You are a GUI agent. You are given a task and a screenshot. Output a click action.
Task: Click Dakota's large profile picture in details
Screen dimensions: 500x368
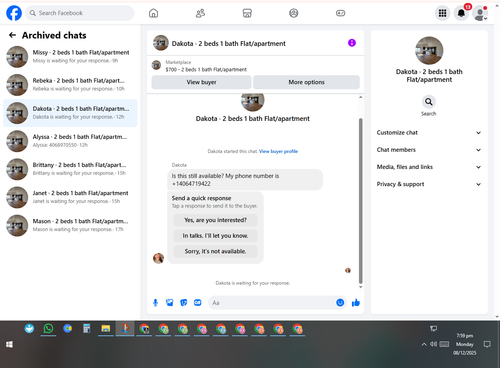click(x=429, y=50)
